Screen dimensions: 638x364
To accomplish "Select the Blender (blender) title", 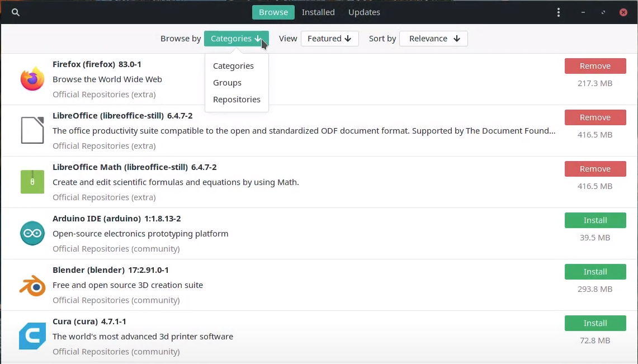I will 89,270.
